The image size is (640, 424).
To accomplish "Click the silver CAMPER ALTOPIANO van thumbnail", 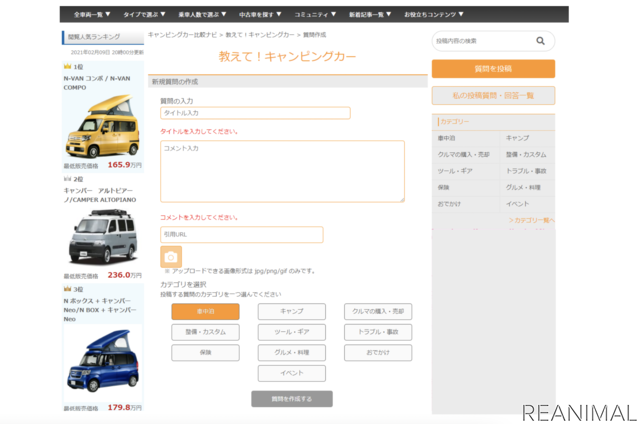I will point(103,237).
